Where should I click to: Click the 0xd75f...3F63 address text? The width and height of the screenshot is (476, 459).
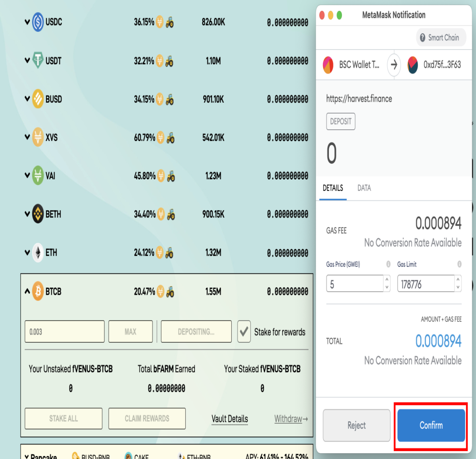pyautogui.click(x=442, y=65)
